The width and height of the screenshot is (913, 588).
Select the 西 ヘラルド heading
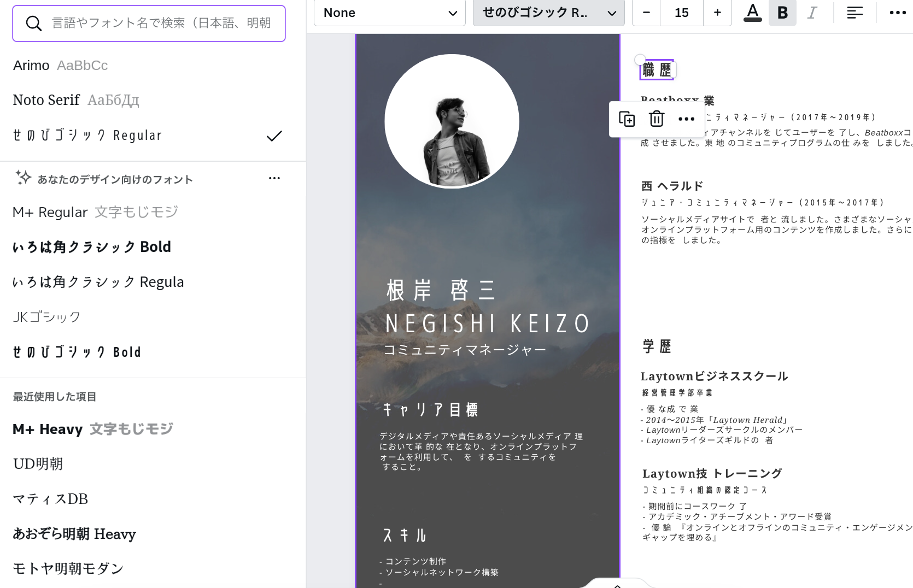[x=672, y=186]
